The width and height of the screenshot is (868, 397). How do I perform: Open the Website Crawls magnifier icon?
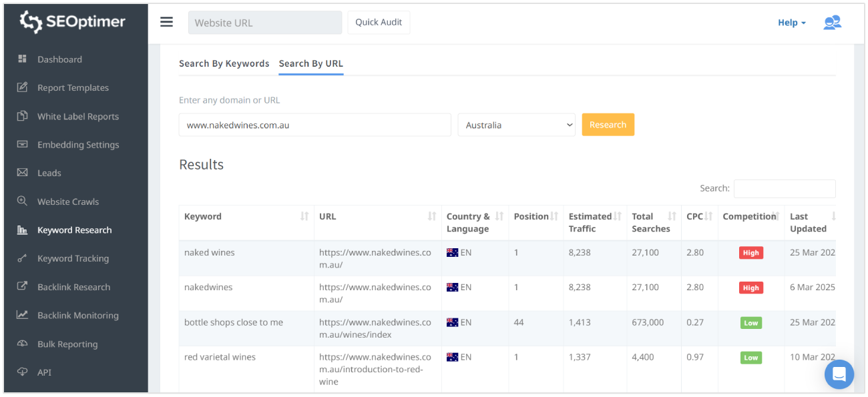[x=22, y=201]
